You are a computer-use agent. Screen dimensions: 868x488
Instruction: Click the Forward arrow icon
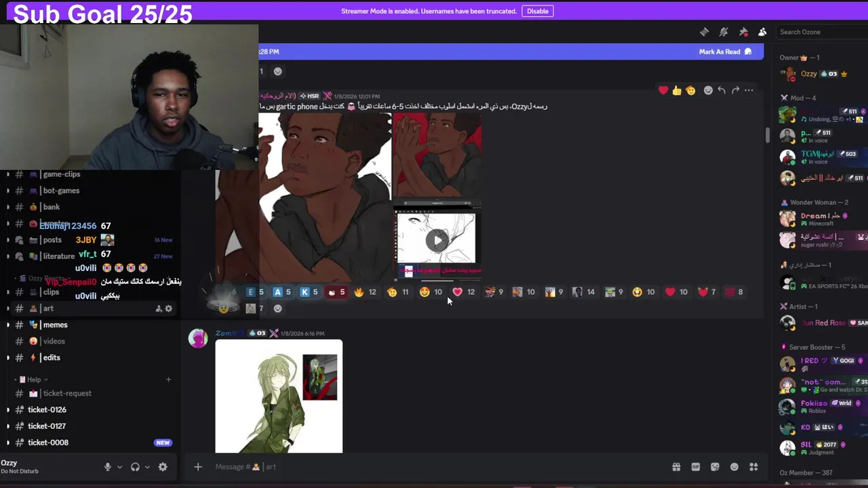click(x=735, y=90)
